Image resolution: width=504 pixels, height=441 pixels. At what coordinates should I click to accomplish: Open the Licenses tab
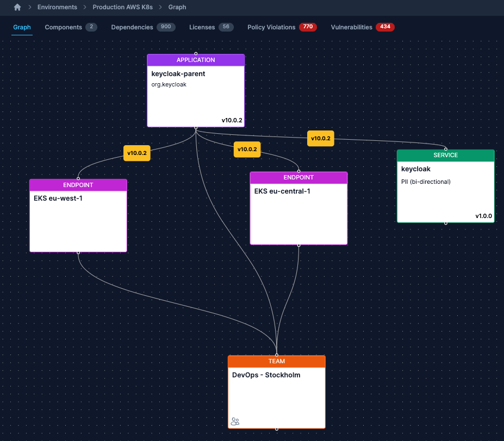tap(211, 27)
